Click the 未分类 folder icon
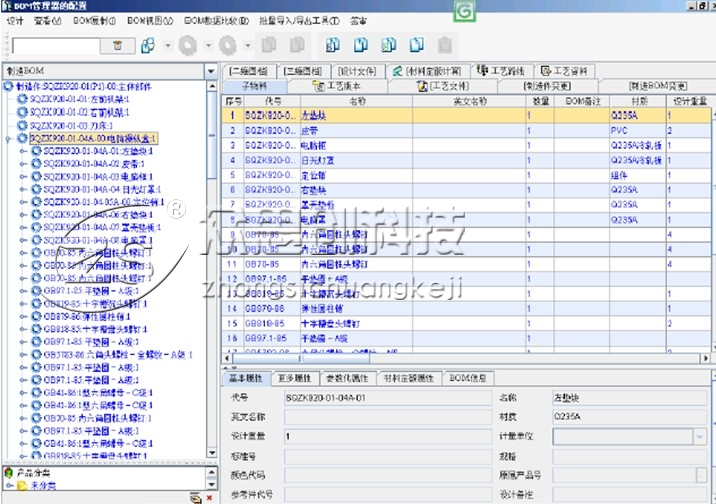The height and width of the screenshot is (504, 716). pos(22,485)
